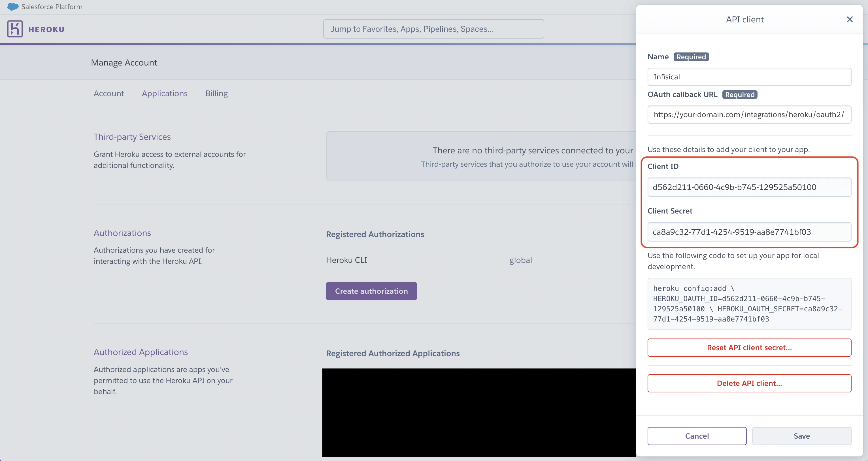
Task: Cancel the API client dialog
Action: (x=697, y=436)
